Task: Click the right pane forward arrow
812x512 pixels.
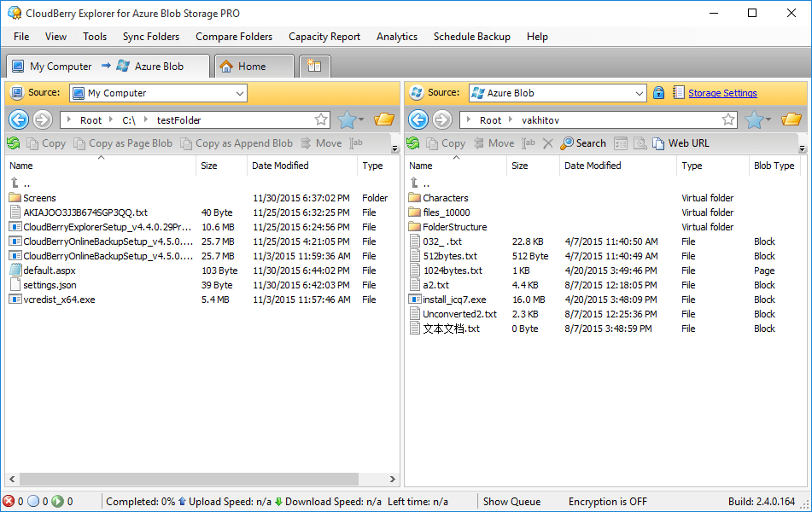Action: point(442,120)
